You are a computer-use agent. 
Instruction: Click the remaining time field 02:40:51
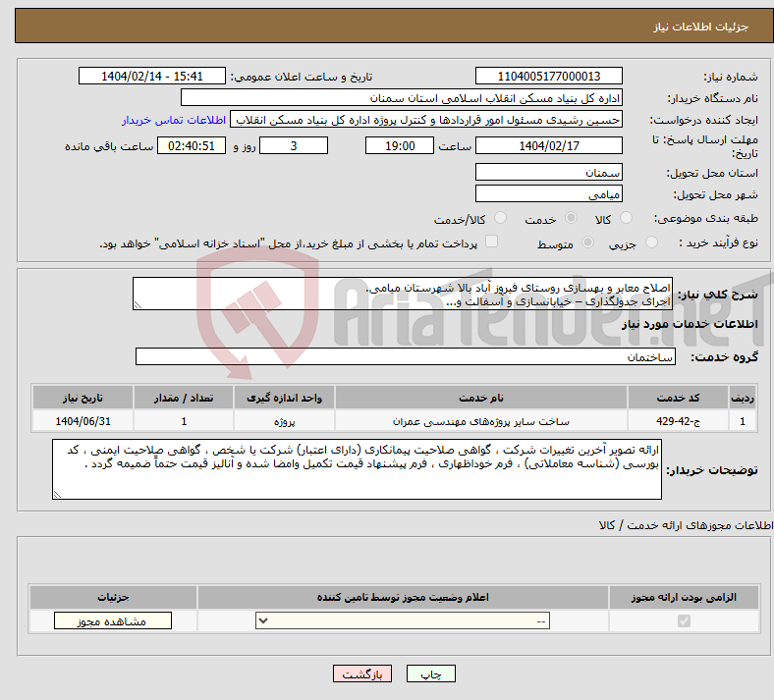tap(192, 145)
